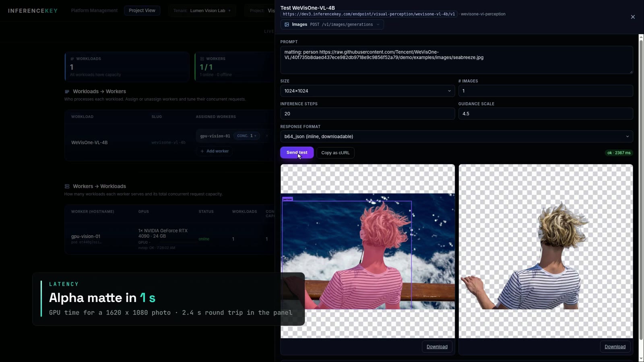The width and height of the screenshot is (644, 362).
Task: Click the 'wevisone-vl-perception' label
Action: point(483,14)
